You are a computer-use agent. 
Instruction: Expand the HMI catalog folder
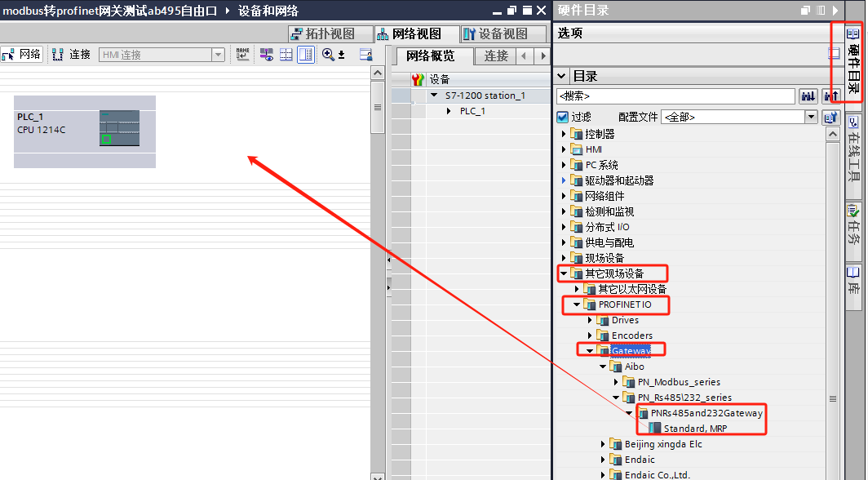click(x=564, y=149)
